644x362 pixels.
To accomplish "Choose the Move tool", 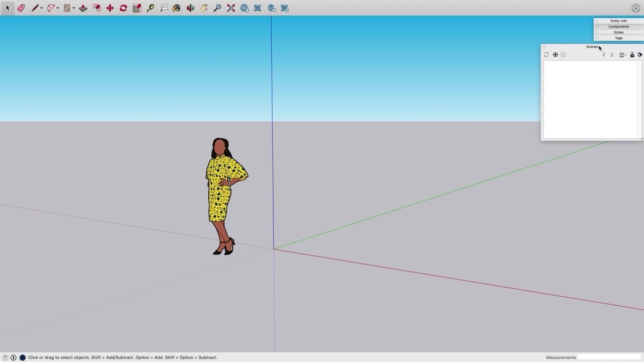I will [110, 8].
